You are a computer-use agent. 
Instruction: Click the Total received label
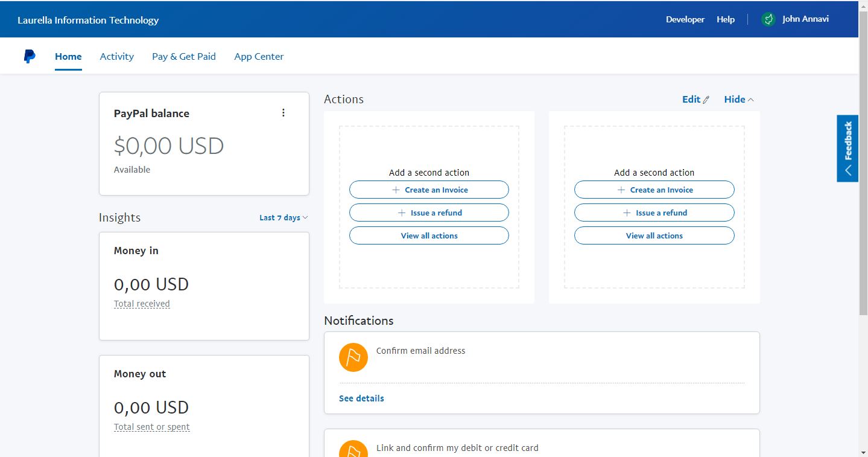[x=142, y=304]
